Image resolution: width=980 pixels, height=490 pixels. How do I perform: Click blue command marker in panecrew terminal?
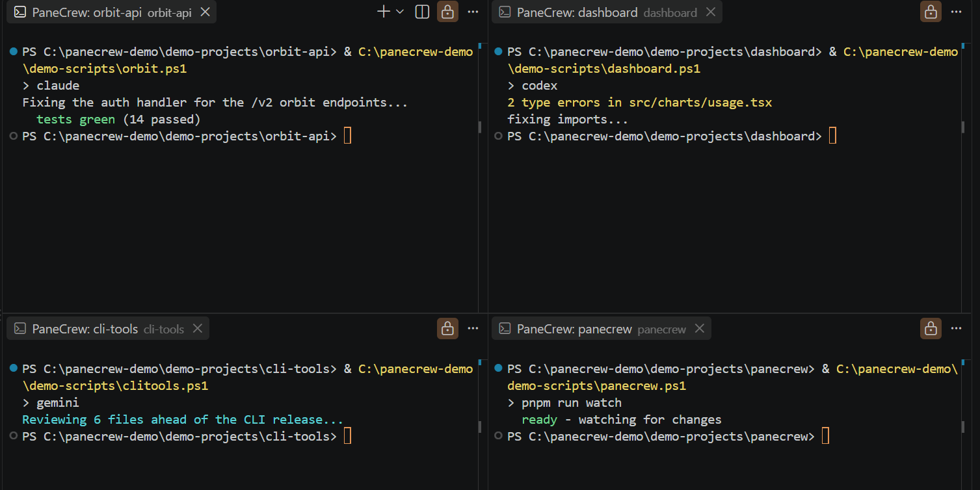(498, 368)
